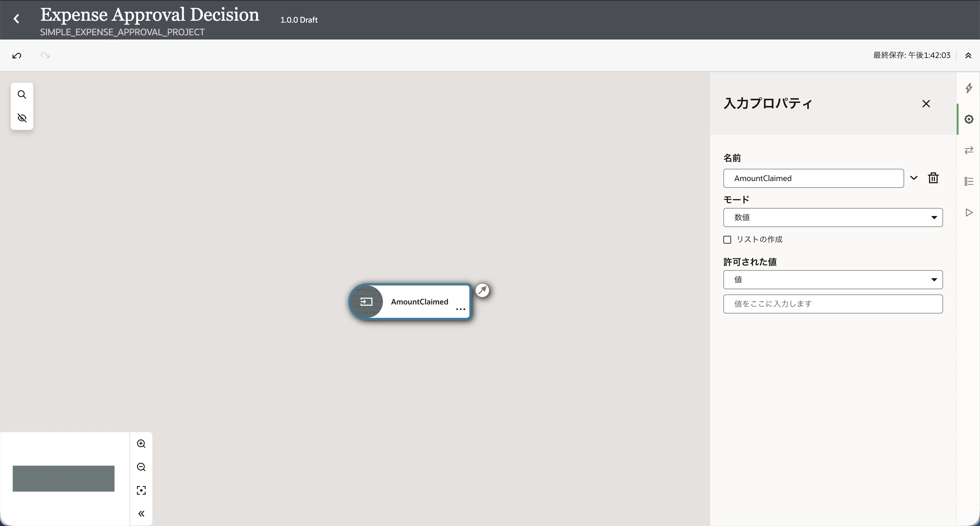
Task: Enable the リストの作成 checkbox
Action: click(x=727, y=240)
